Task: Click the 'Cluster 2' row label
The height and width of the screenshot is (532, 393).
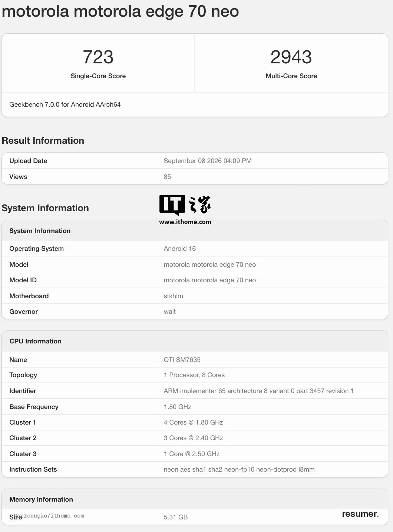Action: [23, 438]
